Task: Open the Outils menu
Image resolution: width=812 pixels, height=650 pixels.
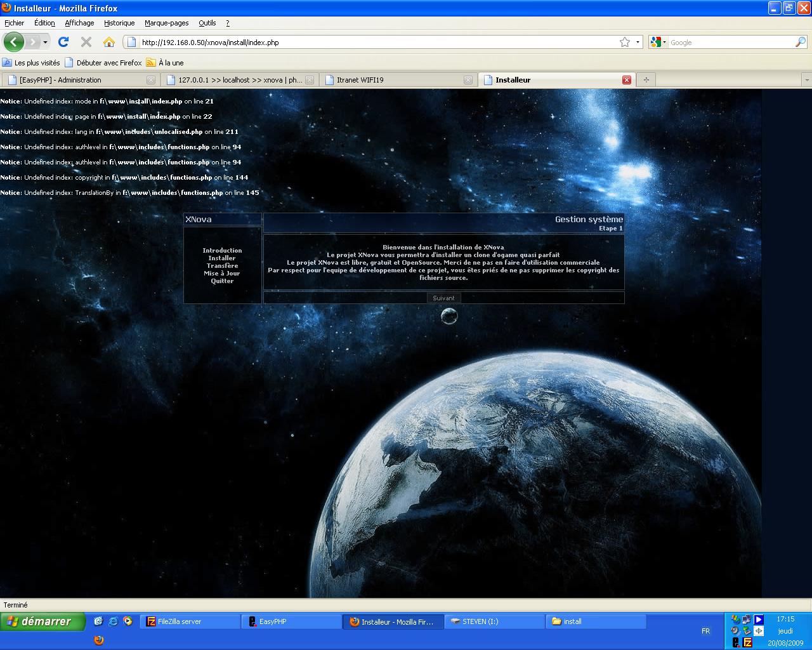Action: pyautogui.click(x=207, y=23)
